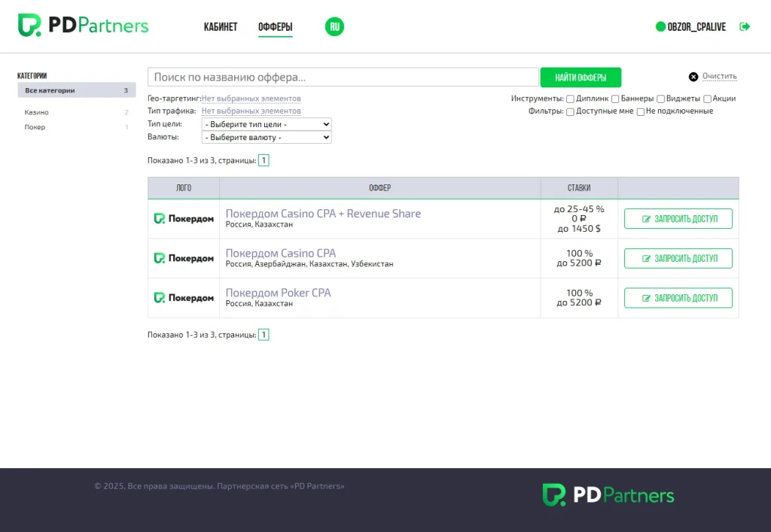Screen dimensions: 771x532
Task: Select the Покер category
Action: tap(77, 127)
